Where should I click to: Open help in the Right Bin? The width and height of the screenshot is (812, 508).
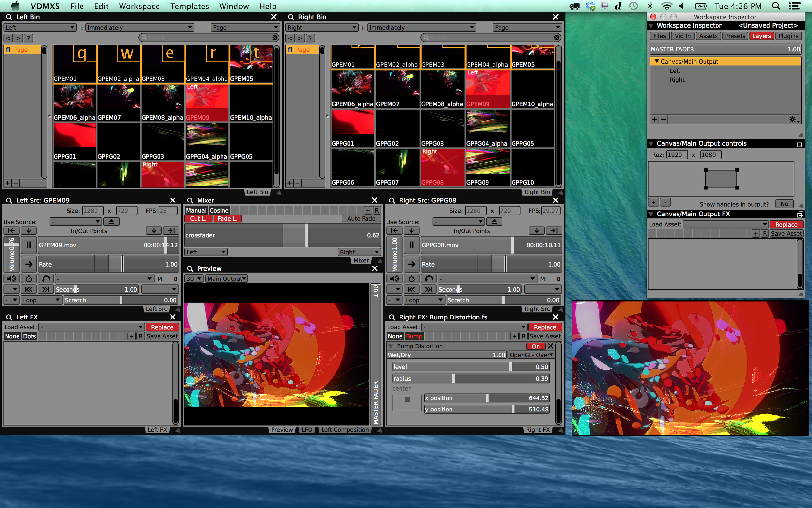click(x=311, y=38)
